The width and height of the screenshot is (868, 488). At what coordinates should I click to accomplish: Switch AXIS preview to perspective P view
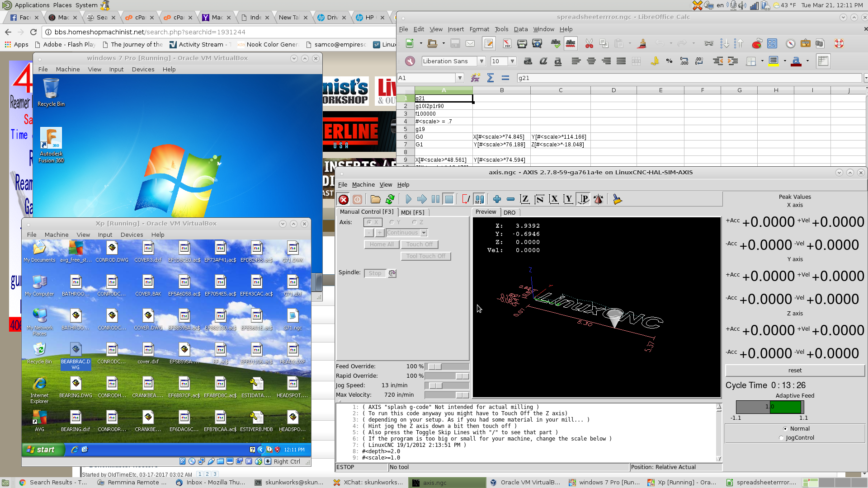584,199
